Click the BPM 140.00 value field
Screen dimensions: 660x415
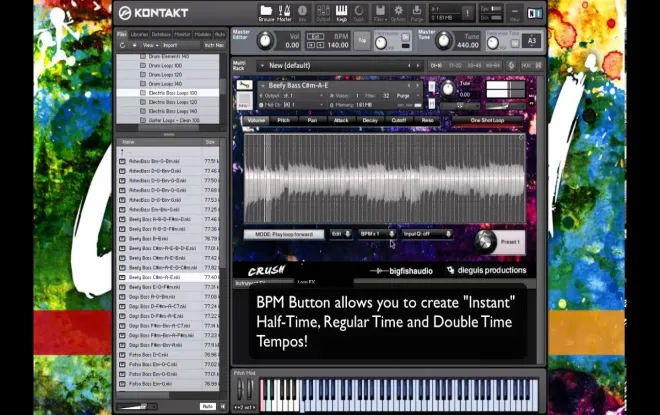coord(338,45)
